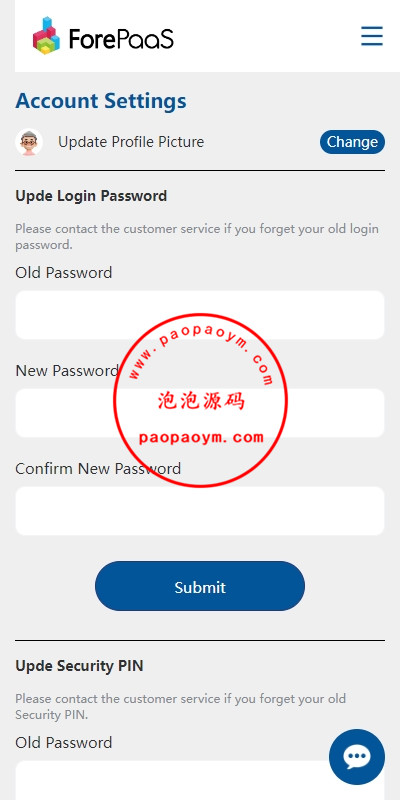
Task: Click the ForePaaS colorful cube logo
Action: click(x=46, y=36)
